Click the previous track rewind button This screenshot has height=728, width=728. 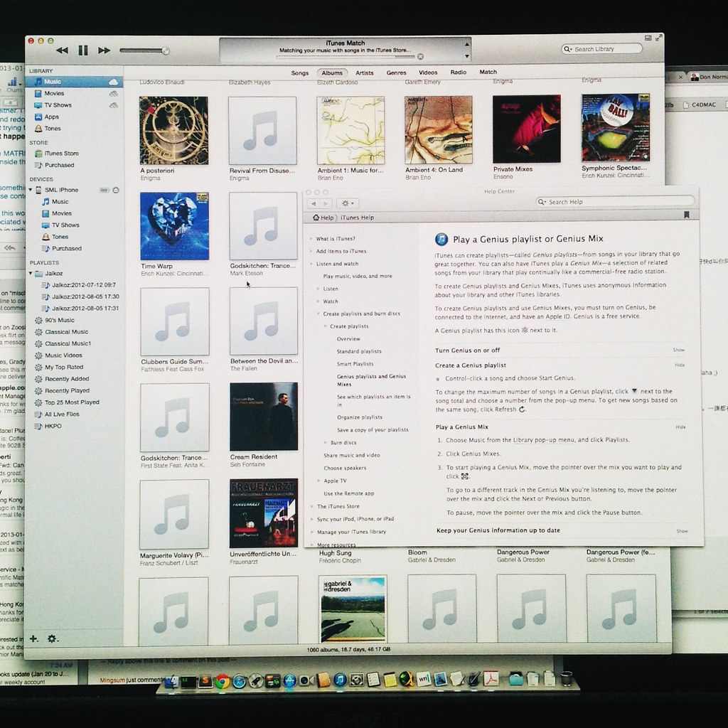coord(62,50)
